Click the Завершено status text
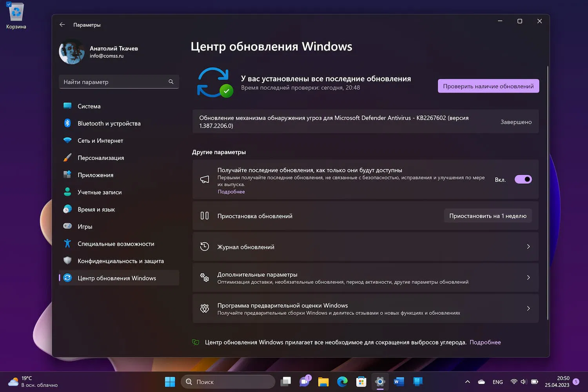Viewport: 588px width, 392px height. (516, 122)
